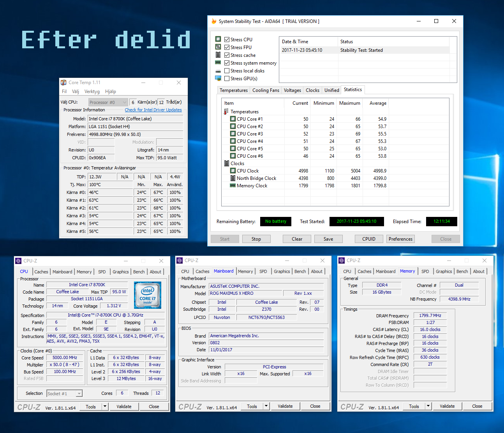
Task: Click Close button in Memory CPU-Z window
Action: click(477, 406)
